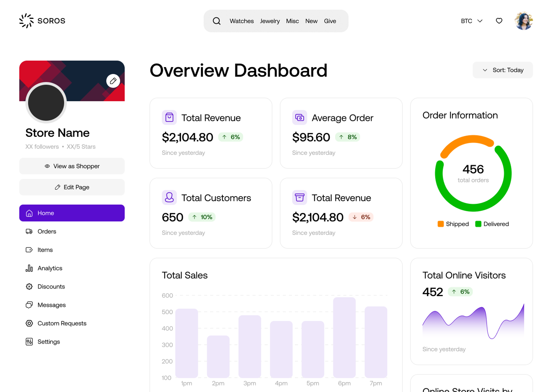Screen dimensions: 552x392
Task: Click the Orders truck icon
Action: point(29,232)
